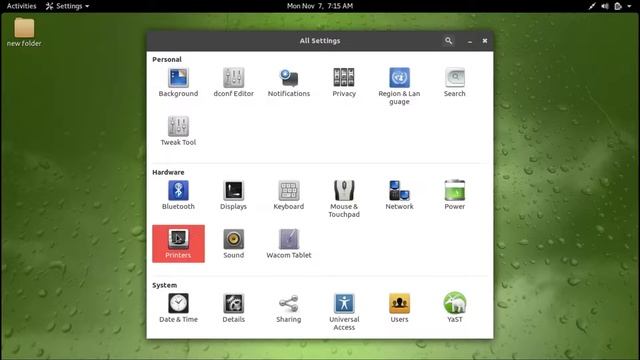Click the network status icon in top bar

591,6
